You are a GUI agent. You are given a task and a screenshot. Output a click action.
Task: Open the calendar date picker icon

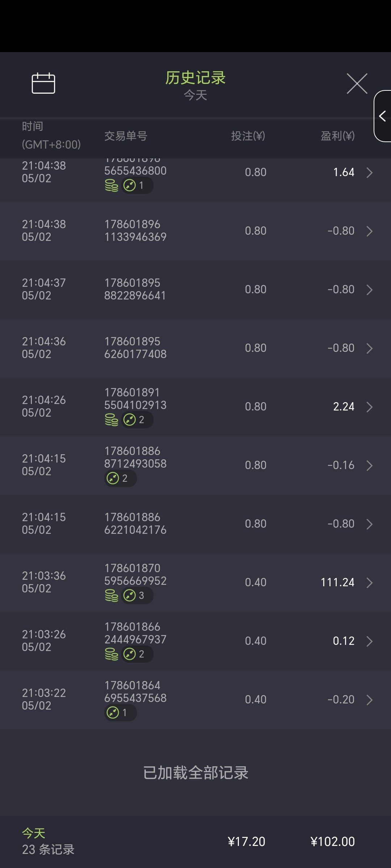[x=43, y=83]
